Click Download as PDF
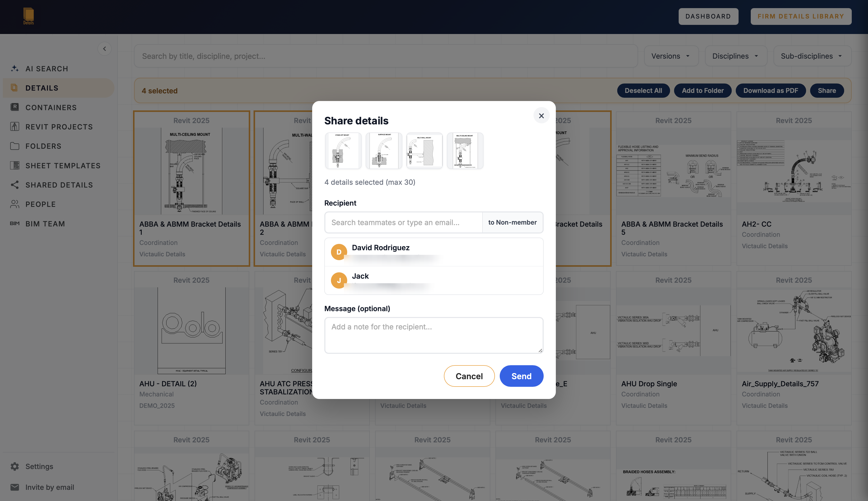 tap(770, 91)
